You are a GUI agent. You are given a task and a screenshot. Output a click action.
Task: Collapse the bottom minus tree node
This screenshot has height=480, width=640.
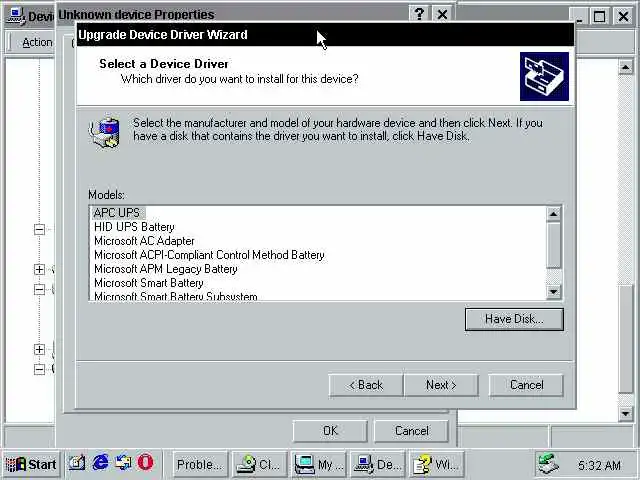click(x=39, y=369)
